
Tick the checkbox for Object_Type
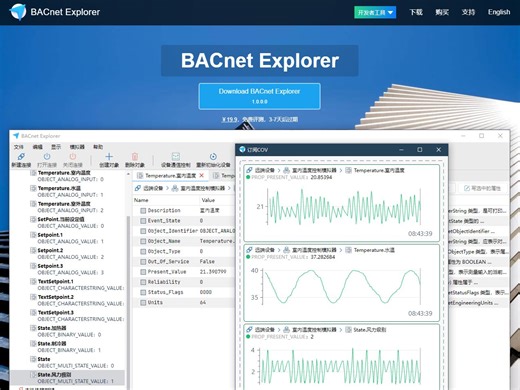[x=143, y=251]
